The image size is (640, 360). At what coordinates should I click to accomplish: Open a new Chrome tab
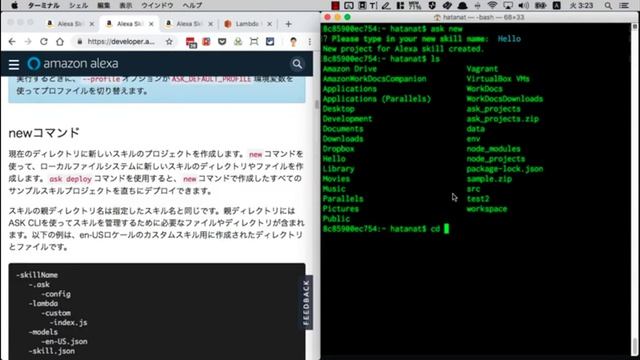coord(288,24)
